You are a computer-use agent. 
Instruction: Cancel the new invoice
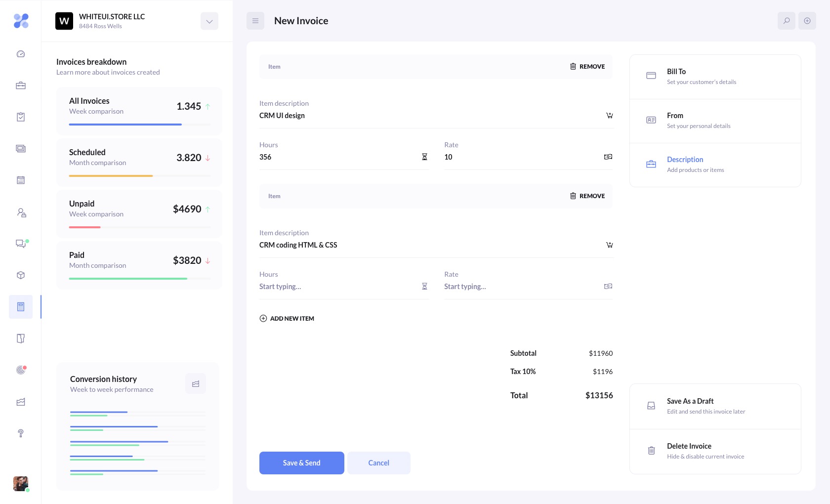tap(379, 463)
